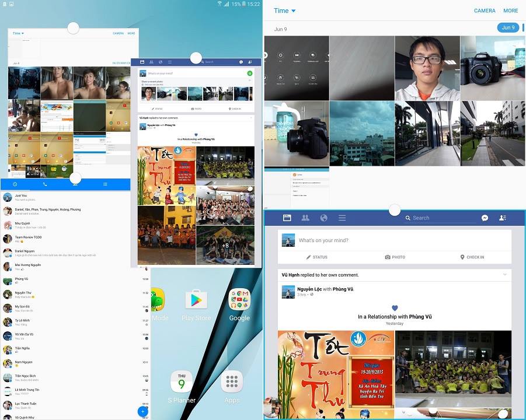
Task: Open the selfie with glasses photo in Gallery
Action: (x=427, y=68)
